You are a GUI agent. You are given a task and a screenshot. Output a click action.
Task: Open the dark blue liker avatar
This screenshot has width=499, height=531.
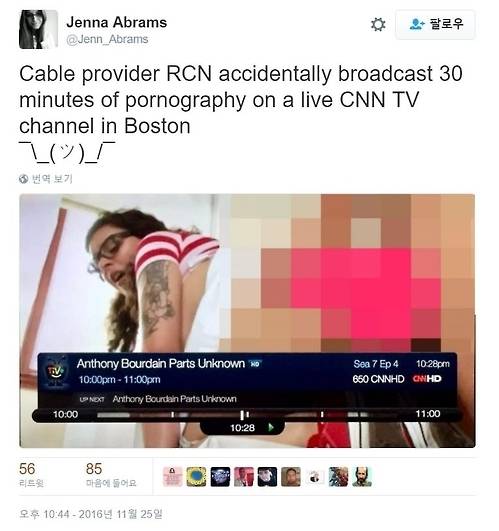point(220,477)
